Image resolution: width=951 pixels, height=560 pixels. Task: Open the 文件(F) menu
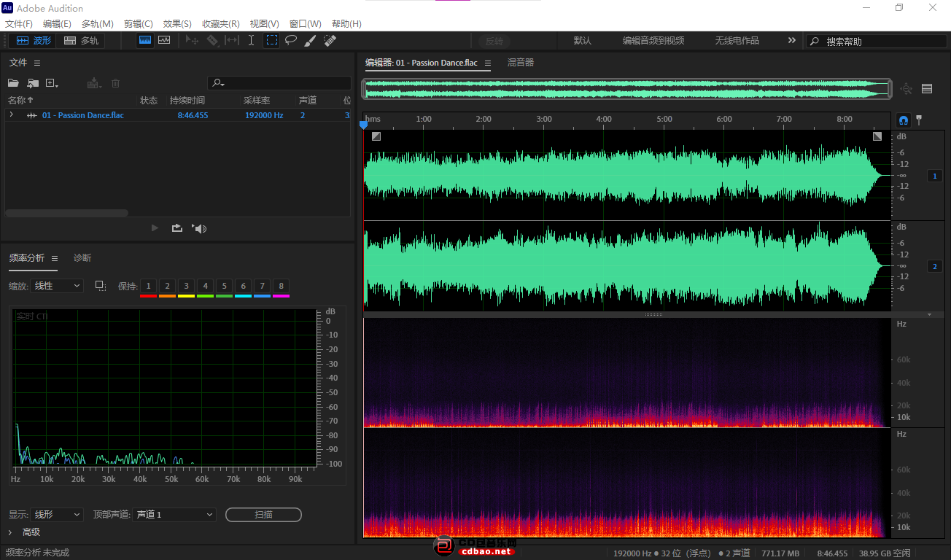[x=19, y=24]
